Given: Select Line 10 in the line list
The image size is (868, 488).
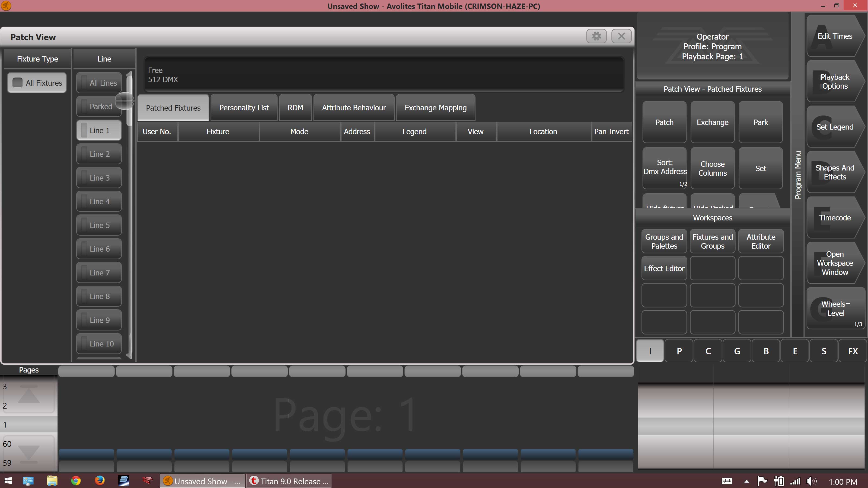Looking at the screenshot, I should coord(99,344).
